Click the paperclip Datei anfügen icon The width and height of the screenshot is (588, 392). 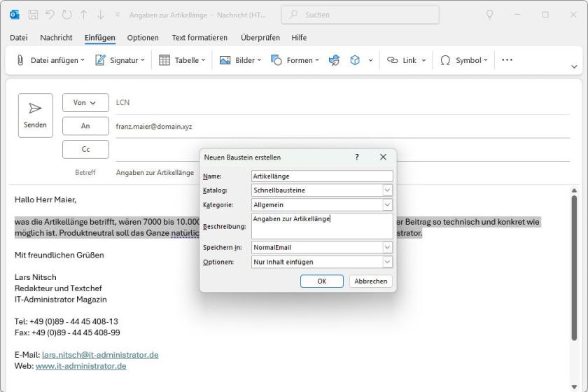click(x=20, y=60)
